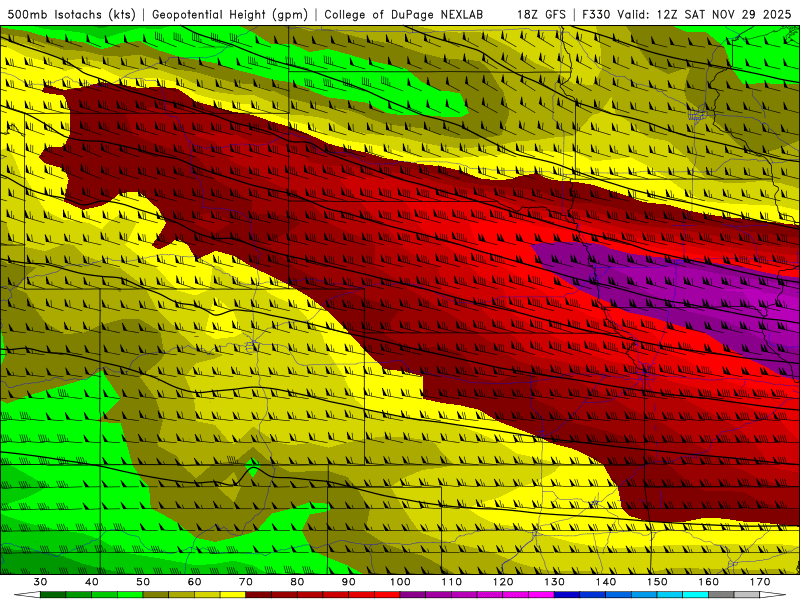Click the legend value 170
Image resolution: width=800 pixels, height=600 pixels.
760,582
